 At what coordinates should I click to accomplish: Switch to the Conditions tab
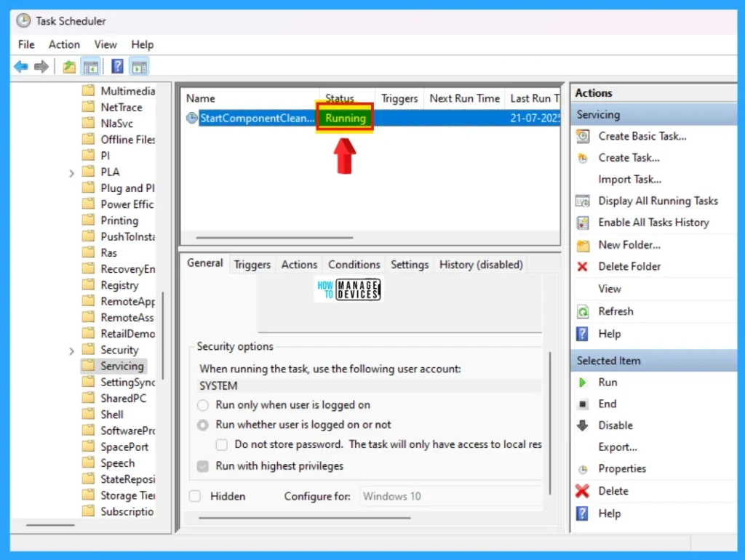354,265
